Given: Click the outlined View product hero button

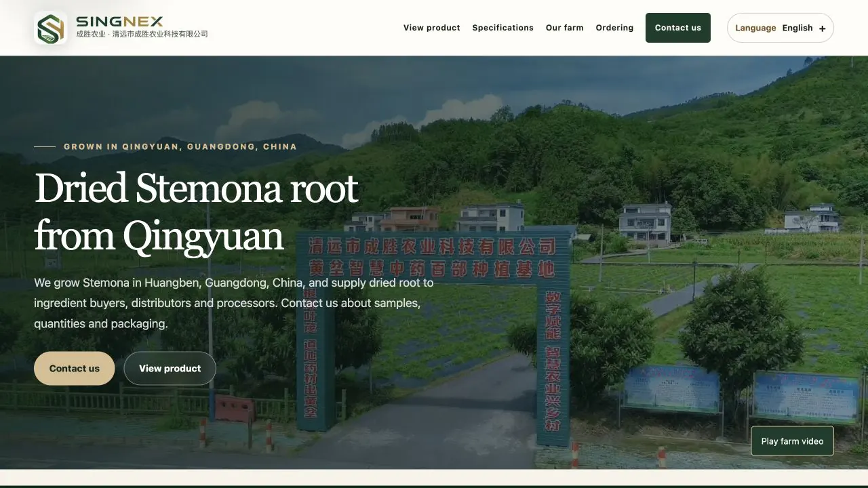Looking at the screenshot, I should (170, 369).
